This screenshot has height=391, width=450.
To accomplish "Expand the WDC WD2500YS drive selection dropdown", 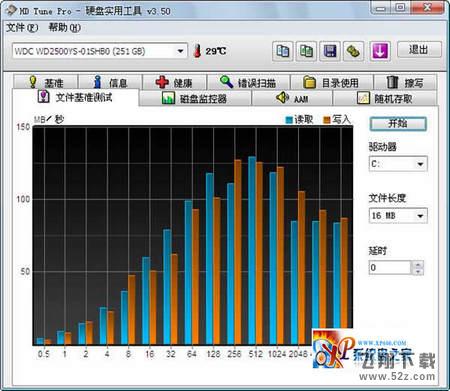I will (180, 51).
